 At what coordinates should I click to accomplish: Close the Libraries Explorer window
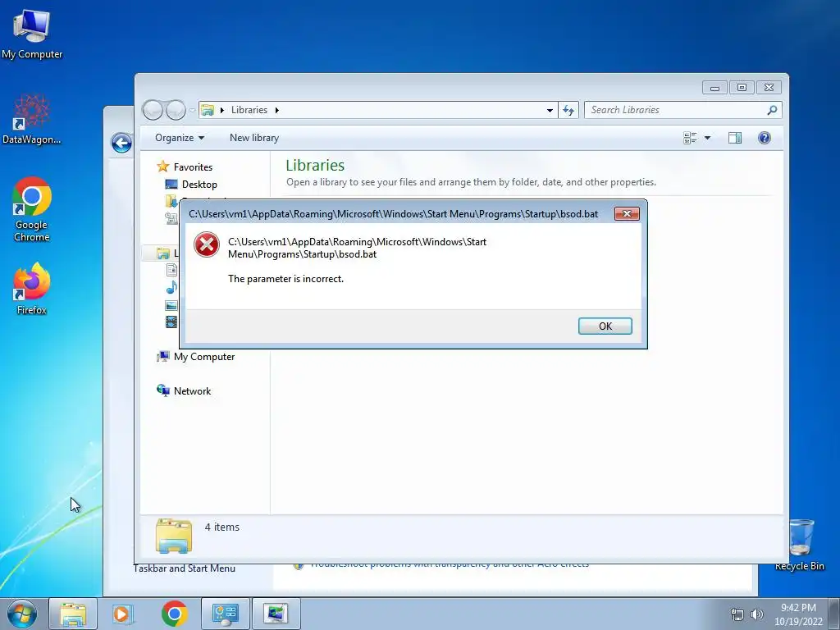[769, 87]
